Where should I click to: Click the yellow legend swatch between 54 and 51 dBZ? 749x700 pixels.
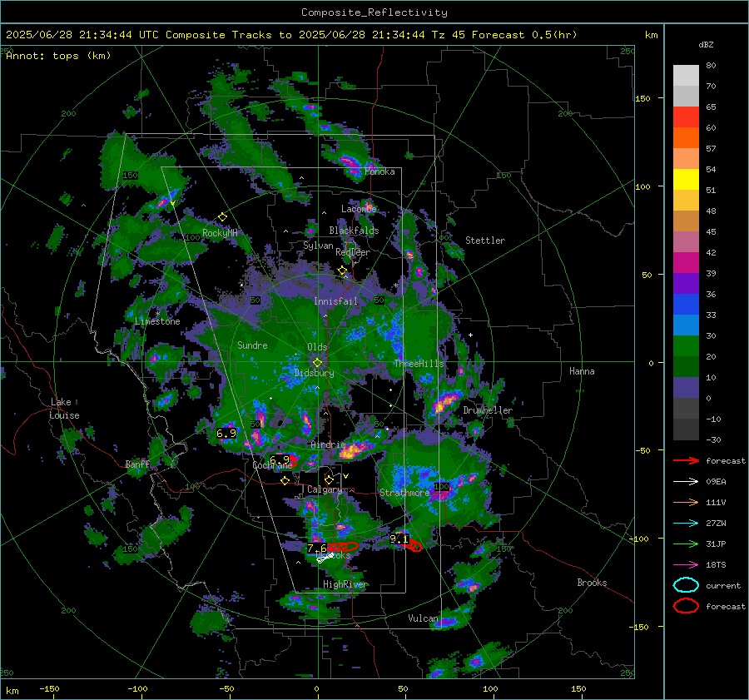686,180
